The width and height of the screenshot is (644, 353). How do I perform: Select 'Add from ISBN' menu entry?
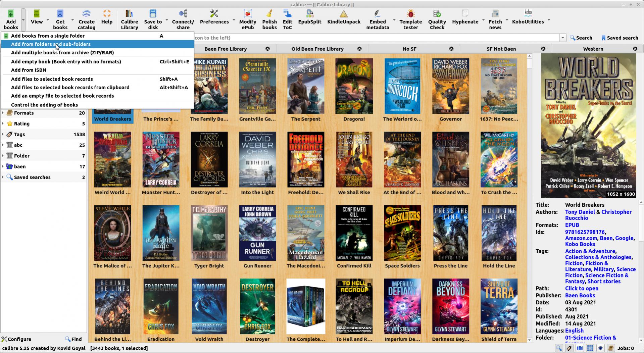[29, 70]
